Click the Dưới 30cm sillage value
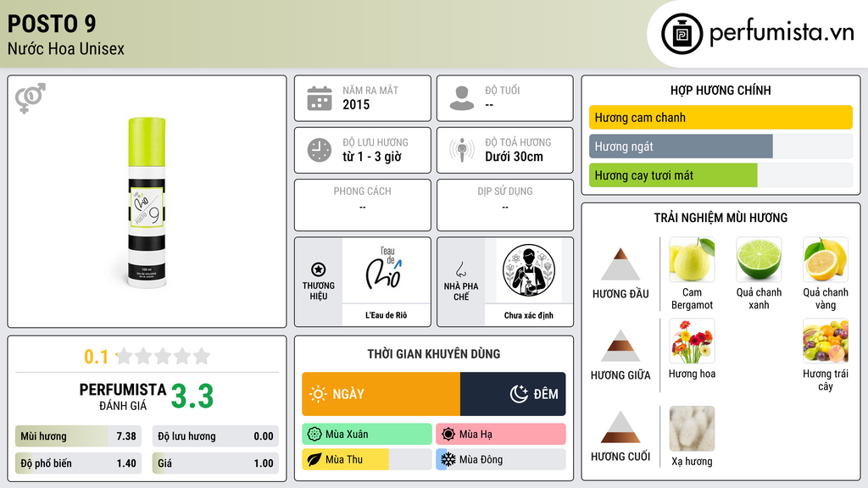Viewport: 868px width, 488px height. (514, 157)
